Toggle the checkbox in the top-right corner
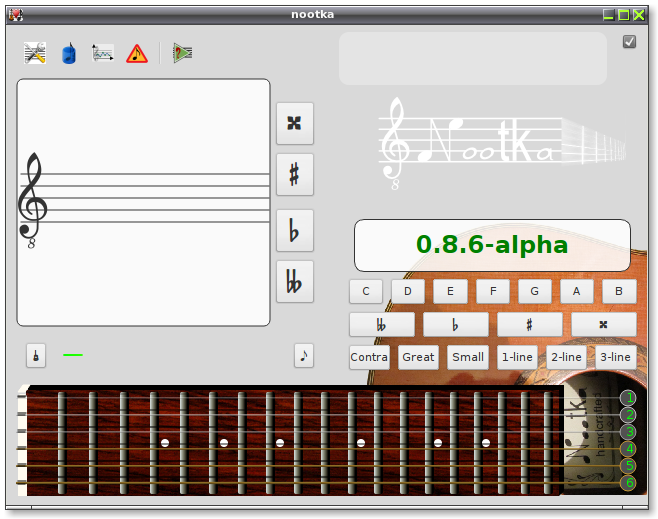Image resolution: width=658 pixels, height=519 pixels. (x=629, y=42)
